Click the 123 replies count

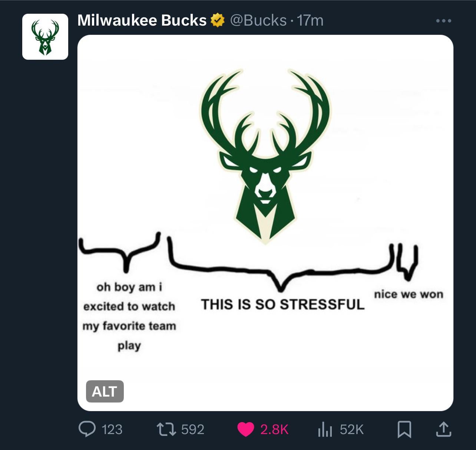(112, 430)
